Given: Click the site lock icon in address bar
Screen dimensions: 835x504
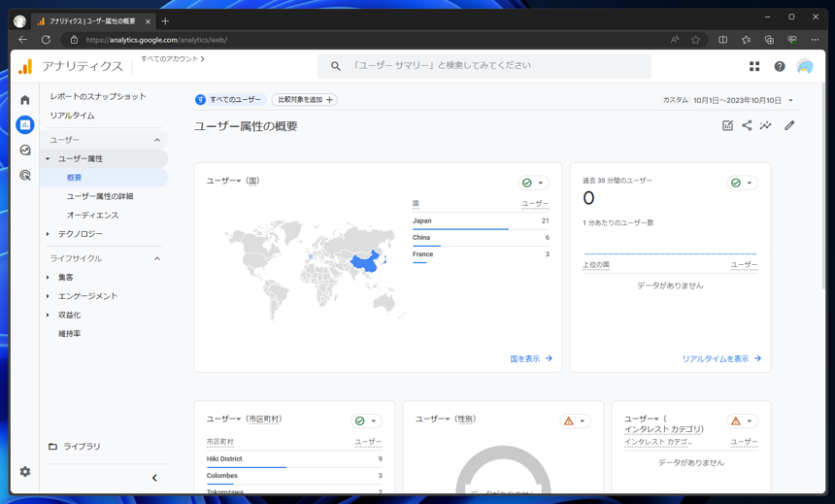Looking at the screenshot, I should coord(74,40).
